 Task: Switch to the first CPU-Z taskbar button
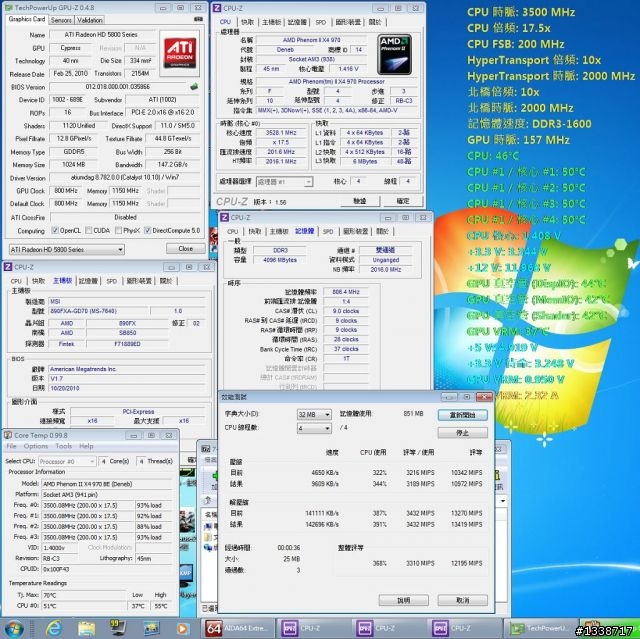312,628
